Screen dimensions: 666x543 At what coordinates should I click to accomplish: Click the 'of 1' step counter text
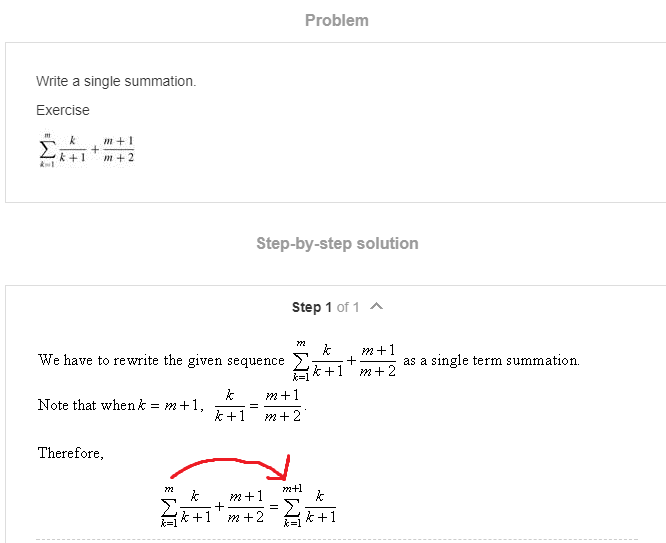[x=348, y=307]
